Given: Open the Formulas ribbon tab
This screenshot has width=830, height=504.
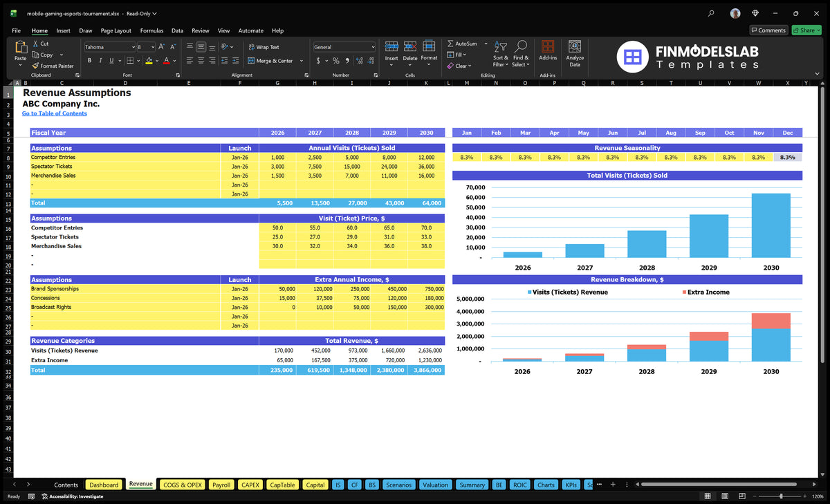Looking at the screenshot, I should pyautogui.click(x=151, y=30).
